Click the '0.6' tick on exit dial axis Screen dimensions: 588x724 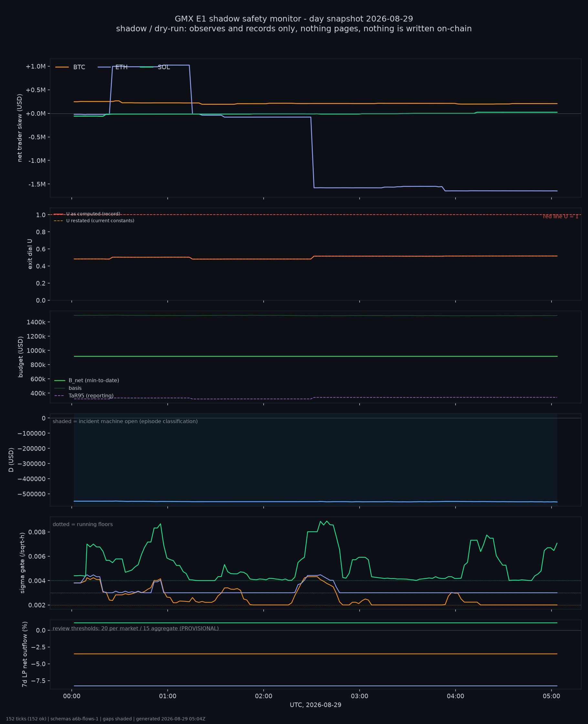pos(41,249)
